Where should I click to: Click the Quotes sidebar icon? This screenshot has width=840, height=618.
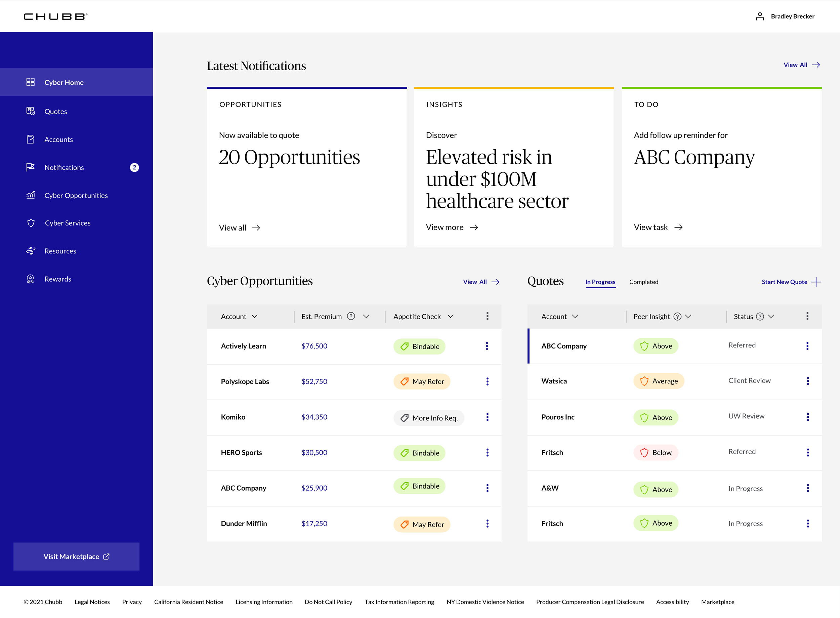30,111
